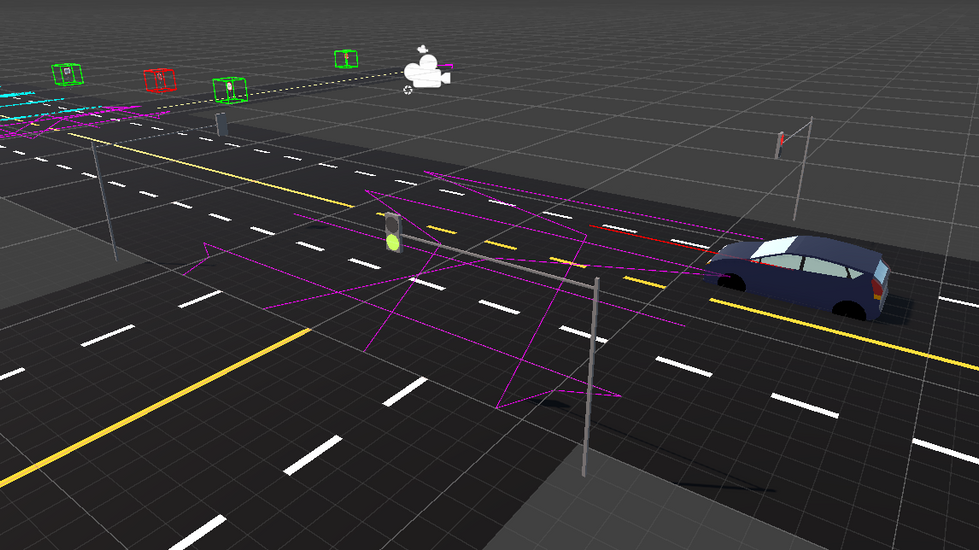Click the small circular target gizmo below camera
Viewport: 979px width, 550px height.
[408, 90]
